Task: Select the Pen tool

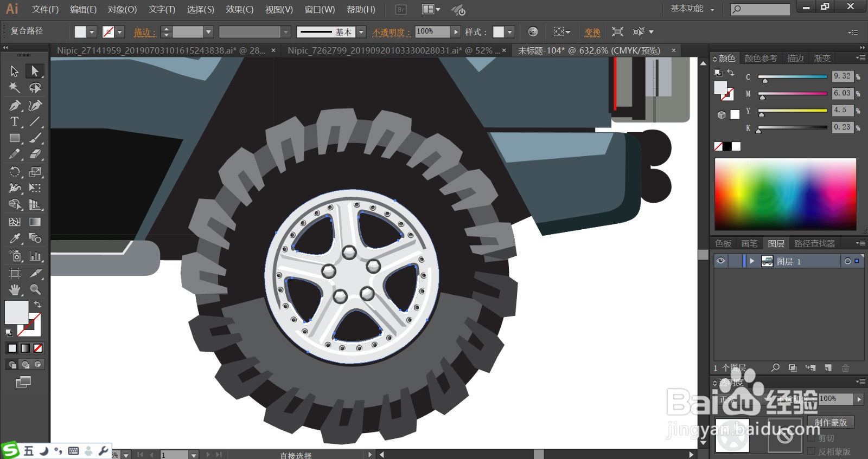Action: tap(15, 105)
